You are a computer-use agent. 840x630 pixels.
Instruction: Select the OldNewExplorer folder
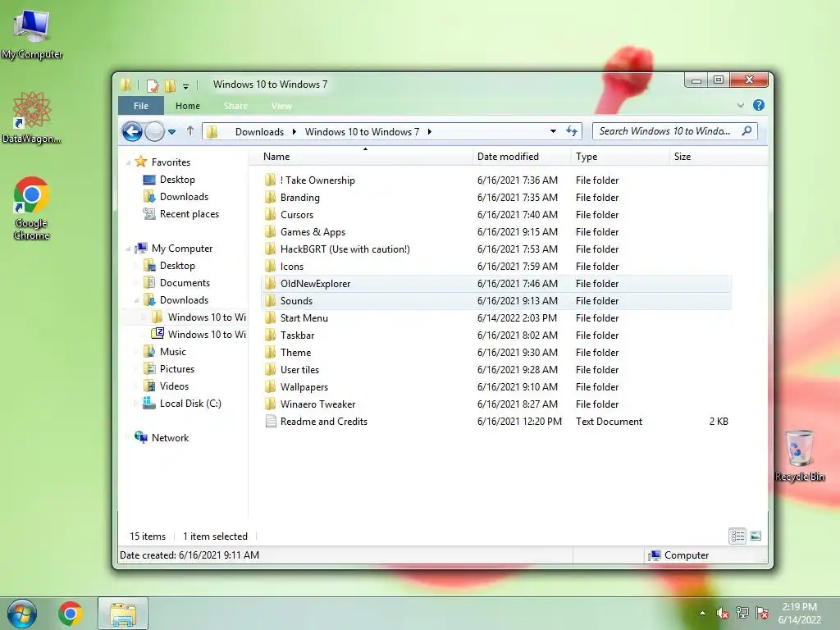pyautogui.click(x=496, y=283)
